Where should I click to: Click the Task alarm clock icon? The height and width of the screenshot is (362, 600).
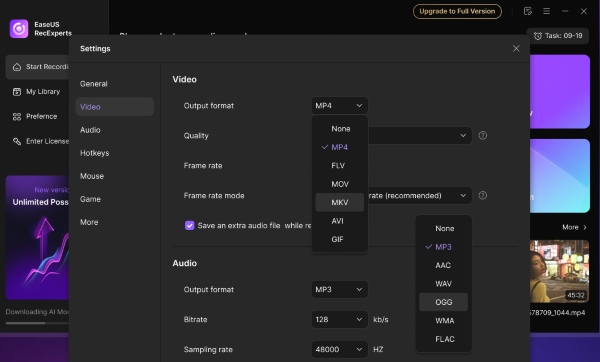538,36
